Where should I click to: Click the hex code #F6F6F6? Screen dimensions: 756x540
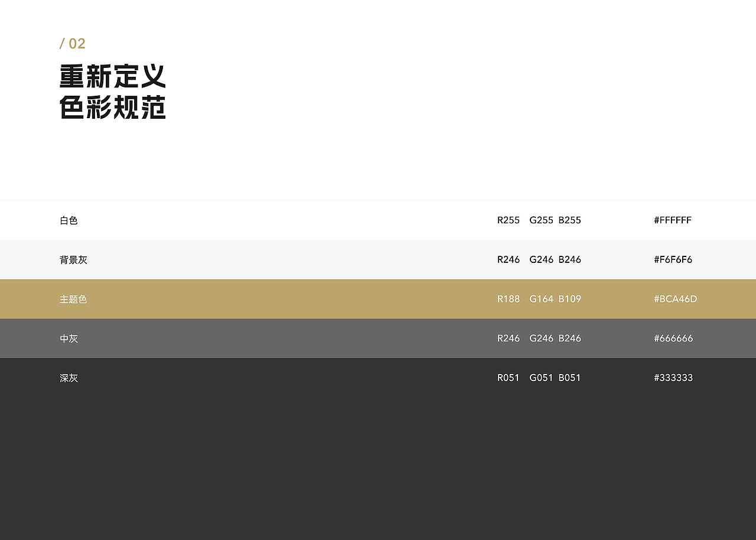673,259
